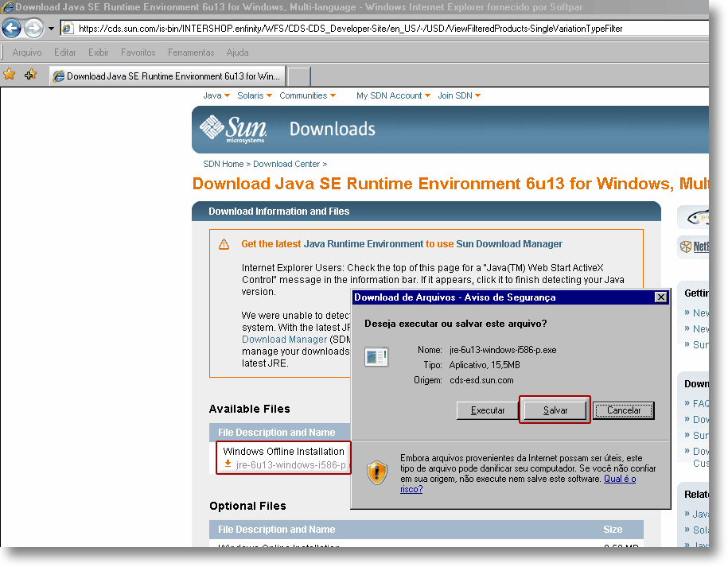Expand the Solaris navigation dropdown
Viewport: 728px width, 567px height.
pos(255,95)
